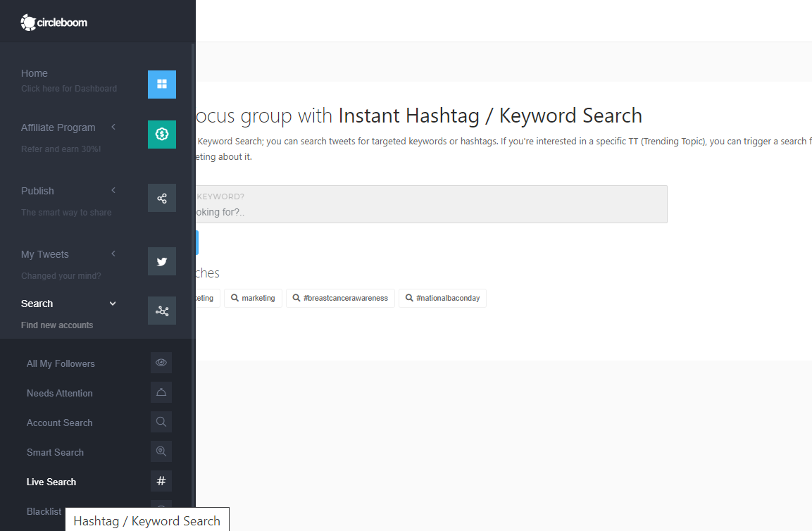Screen dimensions: 812x531
Task: Select the Blacklist menu item
Action: (44, 511)
